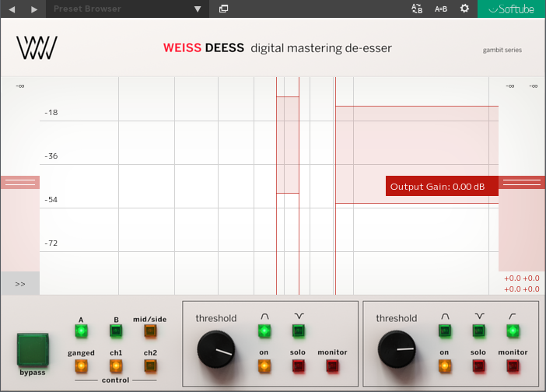Click the preset dropdown triangle arrow
This screenshot has width=546, height=392.
point(198,9)
